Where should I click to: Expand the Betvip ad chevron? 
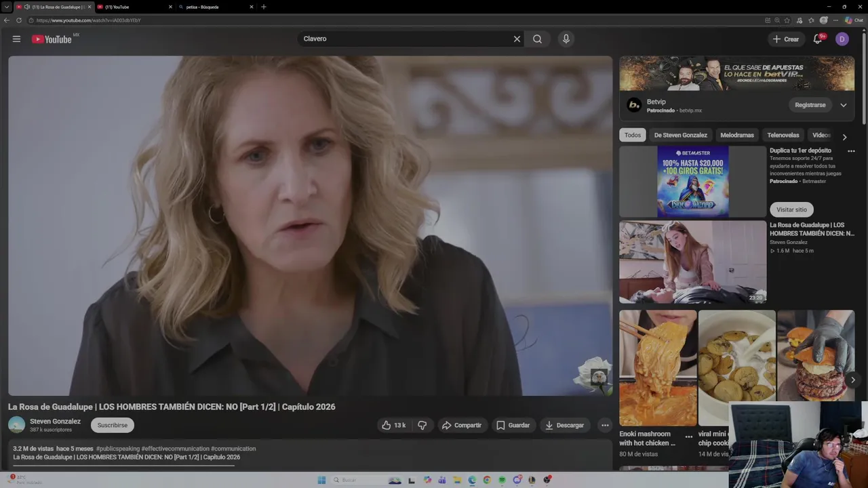pyautogui.click(x=844, y=105)
